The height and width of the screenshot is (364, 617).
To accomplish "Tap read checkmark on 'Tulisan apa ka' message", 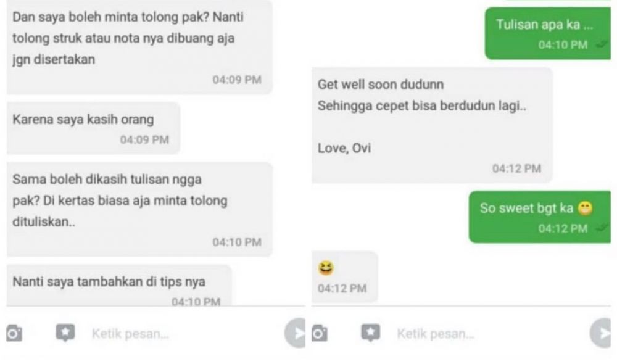I will coord(602,44).
